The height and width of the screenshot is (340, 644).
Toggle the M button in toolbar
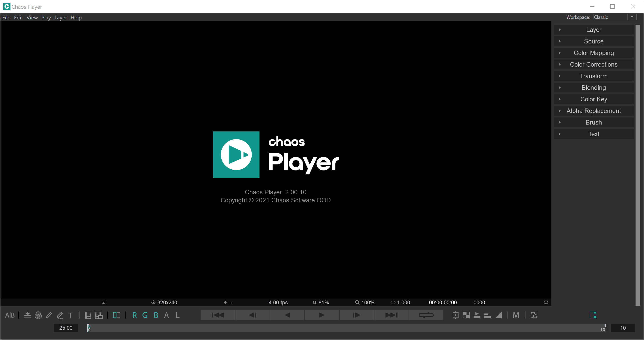click(x=516, y=315)
